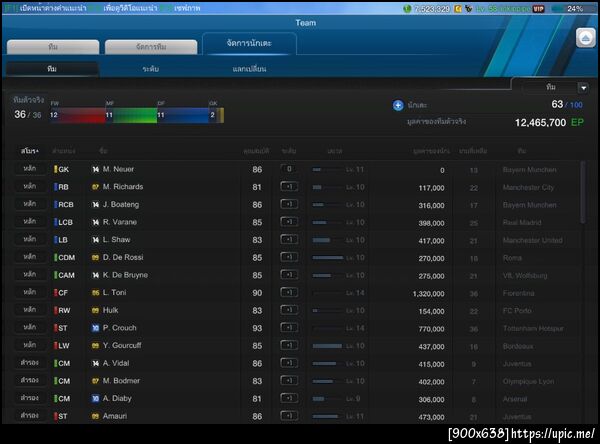Screen dimensions: 600x444
Task: Toggle reserve status button for A. Diaby
Action: click(29, 398)
